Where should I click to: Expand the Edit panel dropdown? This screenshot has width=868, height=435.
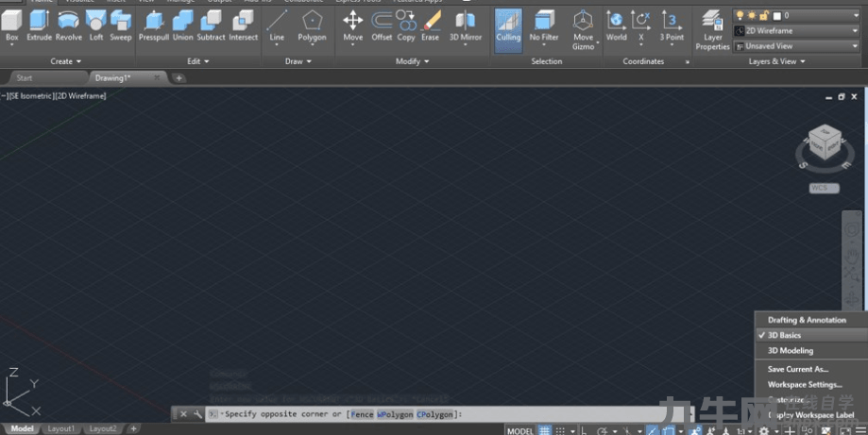tap(198, 61)
